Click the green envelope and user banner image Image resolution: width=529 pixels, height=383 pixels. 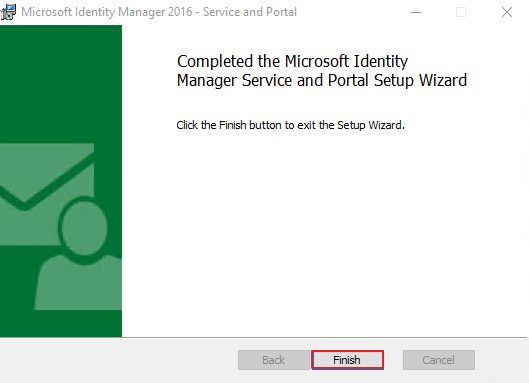[61, 181]
